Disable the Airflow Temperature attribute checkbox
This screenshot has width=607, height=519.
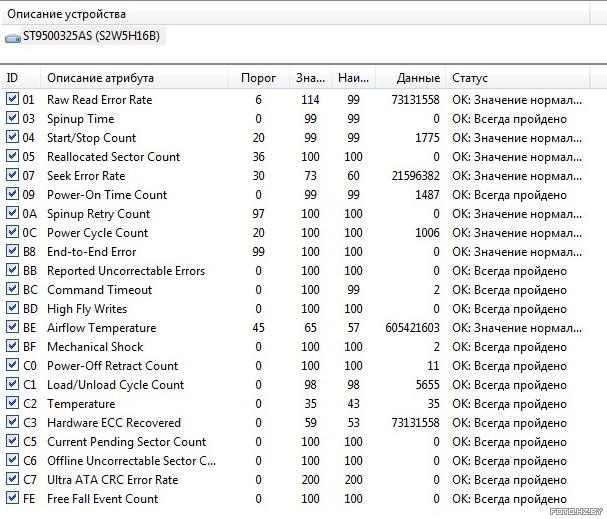tap(12, 328)
